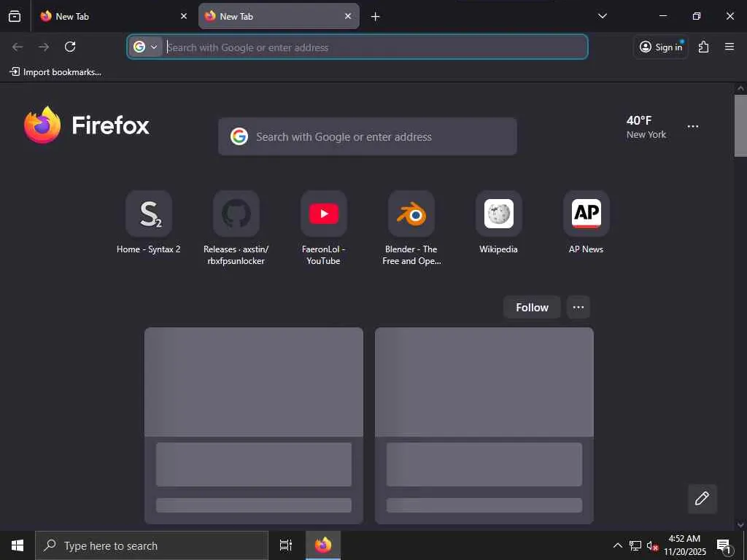Image resolution: width=747 pixels, height=560 pixels.
Task: Open FaeronLol YouTube shortcut
Action: (324, 228)
